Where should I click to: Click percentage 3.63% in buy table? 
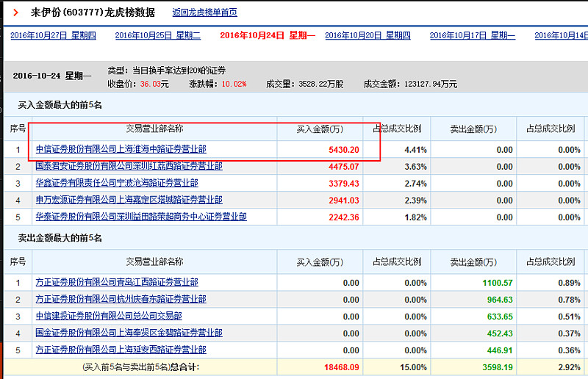pos(415,167)
